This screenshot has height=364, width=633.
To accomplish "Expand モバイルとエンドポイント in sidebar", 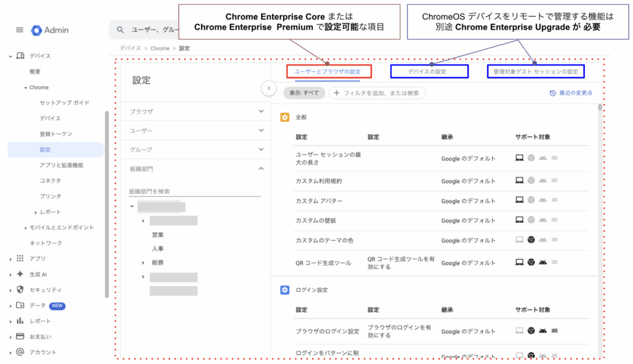I will tap(25, 227).
